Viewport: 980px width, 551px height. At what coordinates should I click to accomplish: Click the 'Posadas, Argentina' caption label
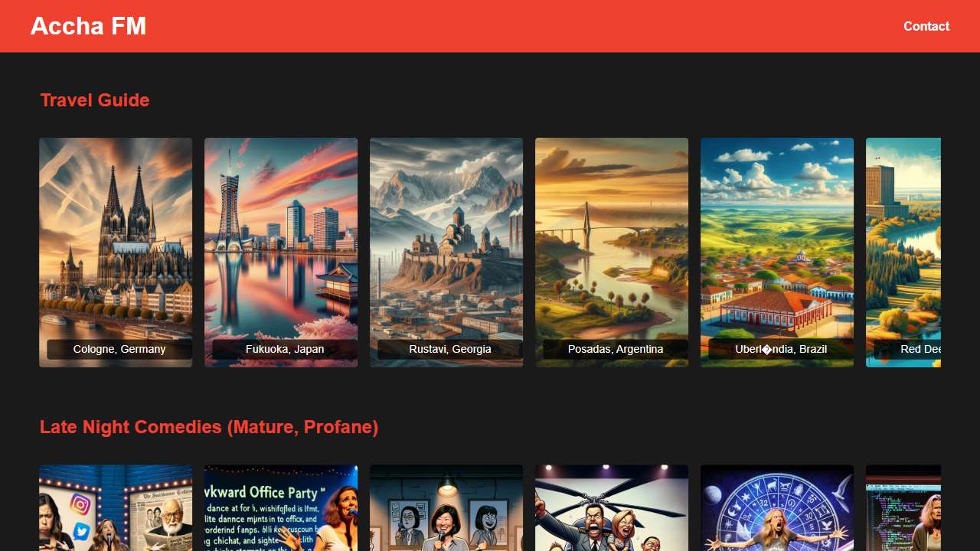pyautogui.click(x=616, y=349)
